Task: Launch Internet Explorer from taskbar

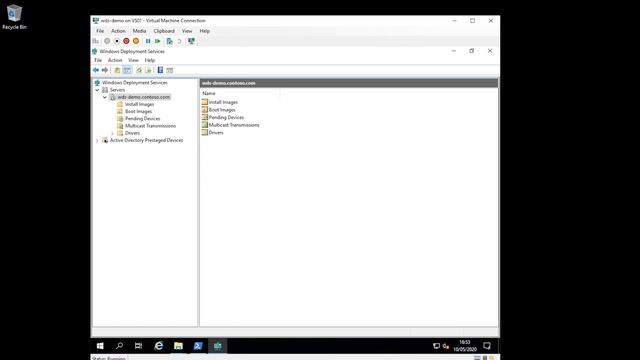Action: click(158, 346)
